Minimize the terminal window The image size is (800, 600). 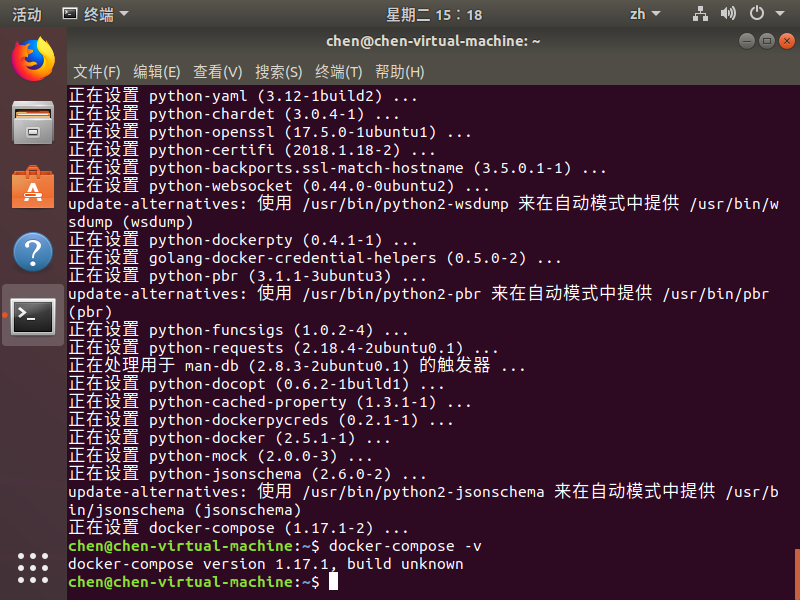[746, 41]
